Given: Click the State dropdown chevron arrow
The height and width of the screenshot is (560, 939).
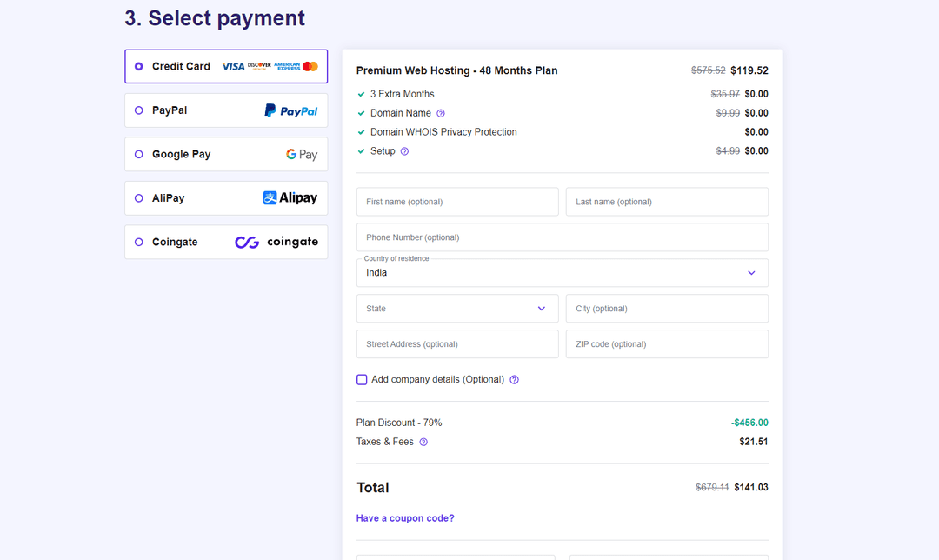Looking at the screenshot, I should click(542, 308).
